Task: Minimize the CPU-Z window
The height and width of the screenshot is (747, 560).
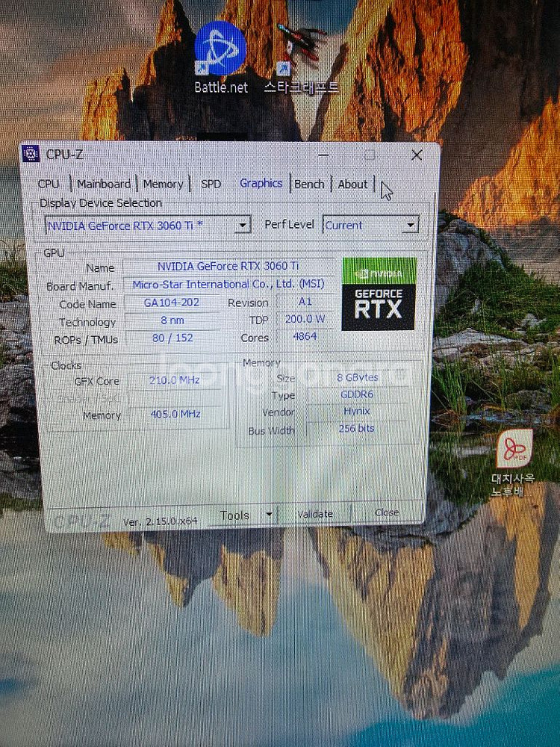Action: point(323,155)
